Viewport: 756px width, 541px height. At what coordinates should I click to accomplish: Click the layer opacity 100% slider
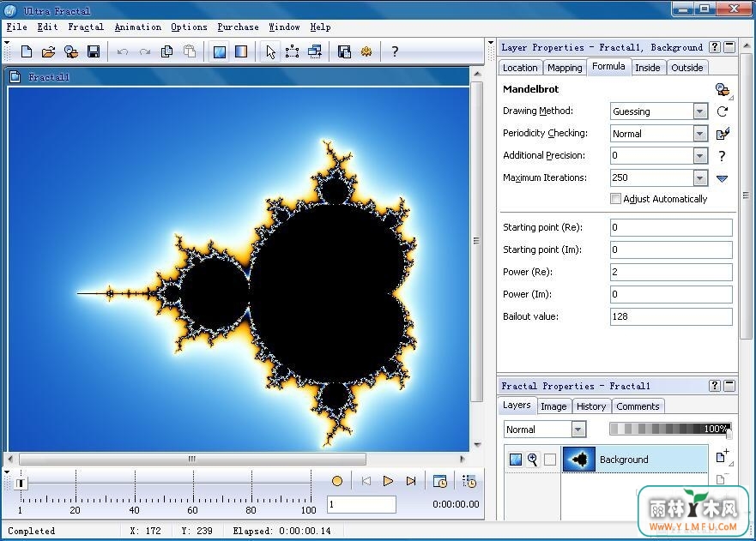pos(671,429)
